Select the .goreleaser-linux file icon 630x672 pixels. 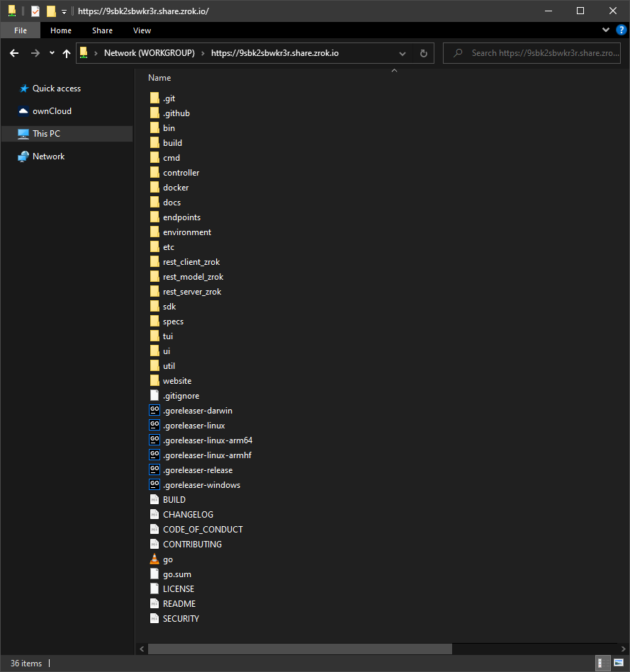tap(154, 425)
